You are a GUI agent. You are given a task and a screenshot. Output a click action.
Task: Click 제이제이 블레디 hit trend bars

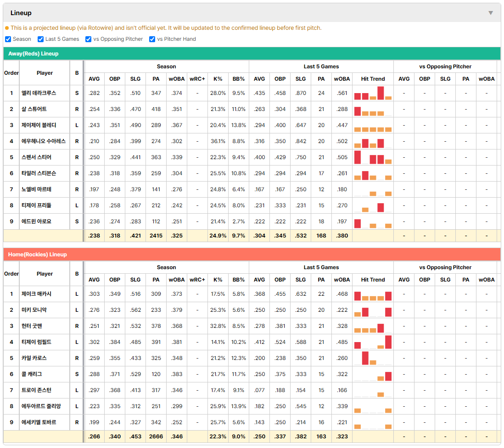pyautogui.click(x=373, y=125)
